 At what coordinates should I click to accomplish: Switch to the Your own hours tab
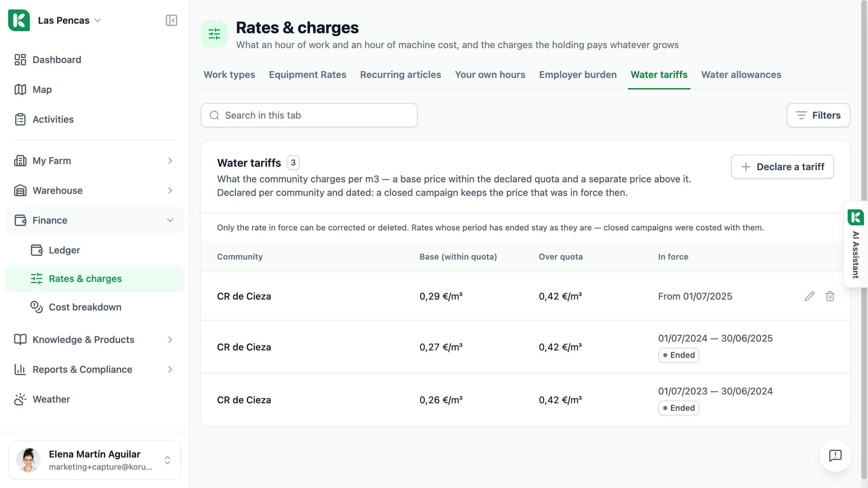tap(490, 75)
